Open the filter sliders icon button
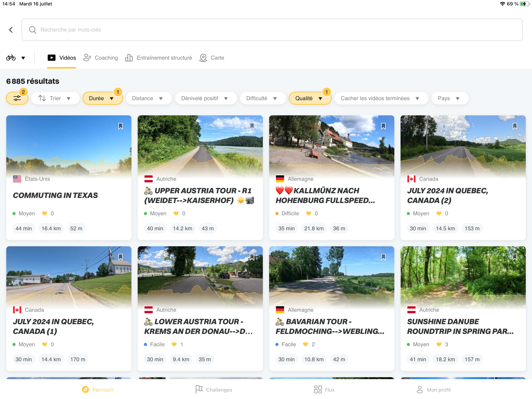The width and height of the screenshot is (532, 399). tap(17, 98)
